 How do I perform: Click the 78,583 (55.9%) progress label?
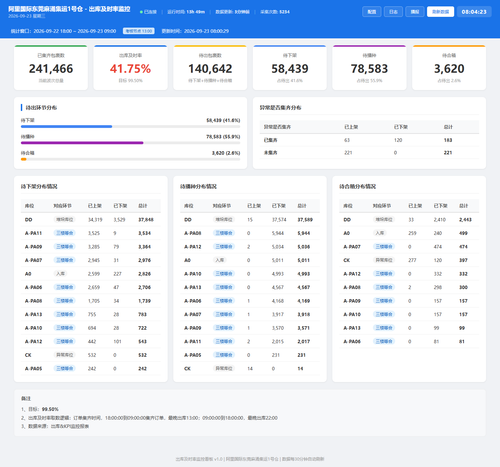223,137
